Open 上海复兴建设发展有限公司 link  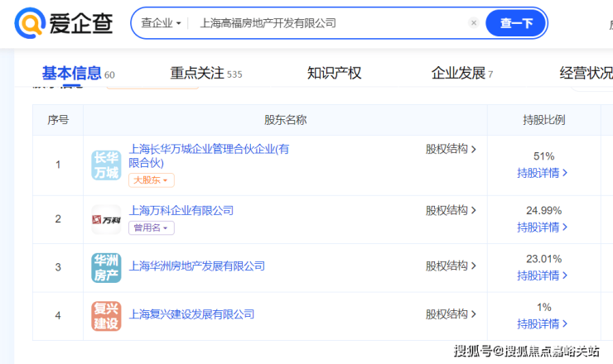pyautogui.click(x=191, y=314)
